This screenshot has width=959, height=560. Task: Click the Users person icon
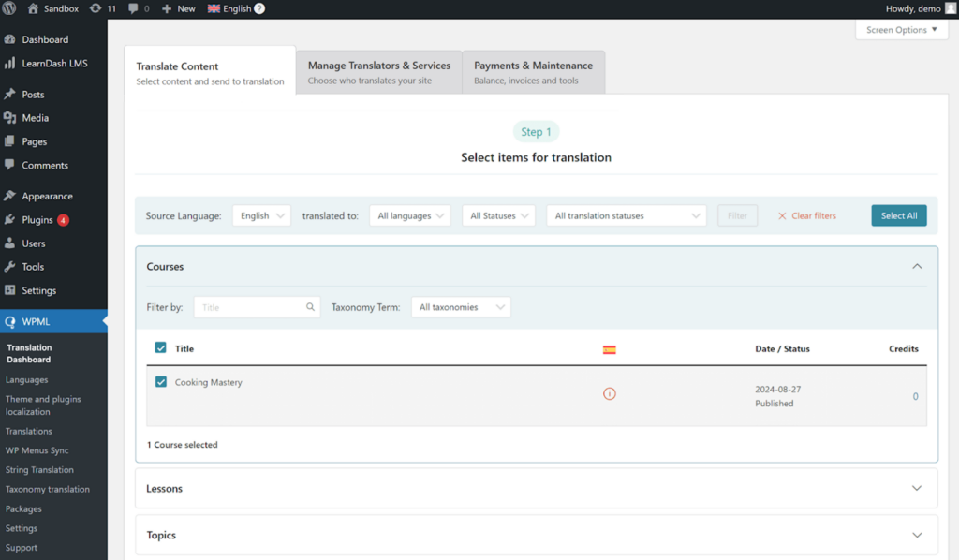pos(9,243)
